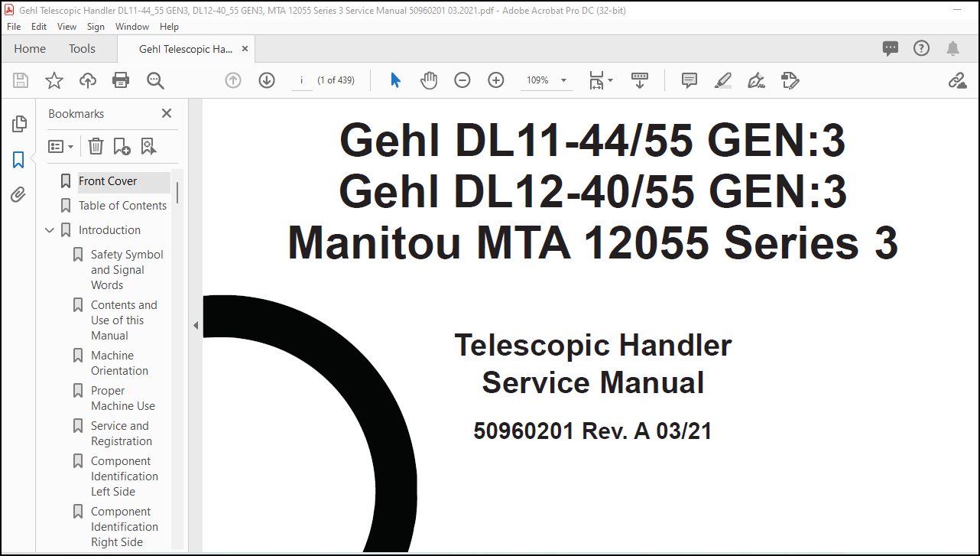This screenshot has height=556, width=980.
Task: Click the request e-signatures stamp icon
Action: pos(790,80)
